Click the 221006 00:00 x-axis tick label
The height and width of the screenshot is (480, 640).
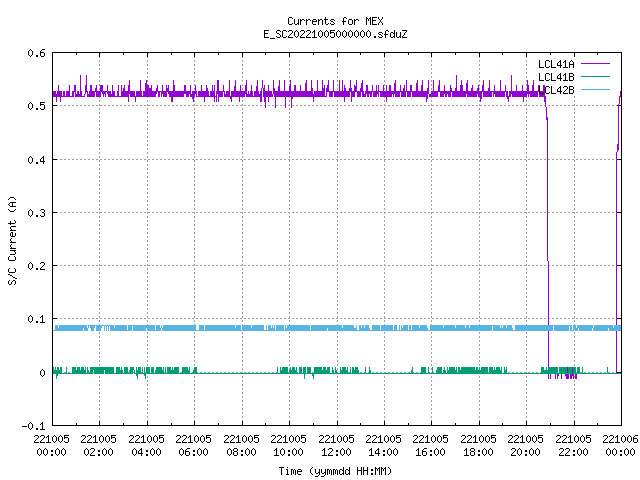[620, 445]
